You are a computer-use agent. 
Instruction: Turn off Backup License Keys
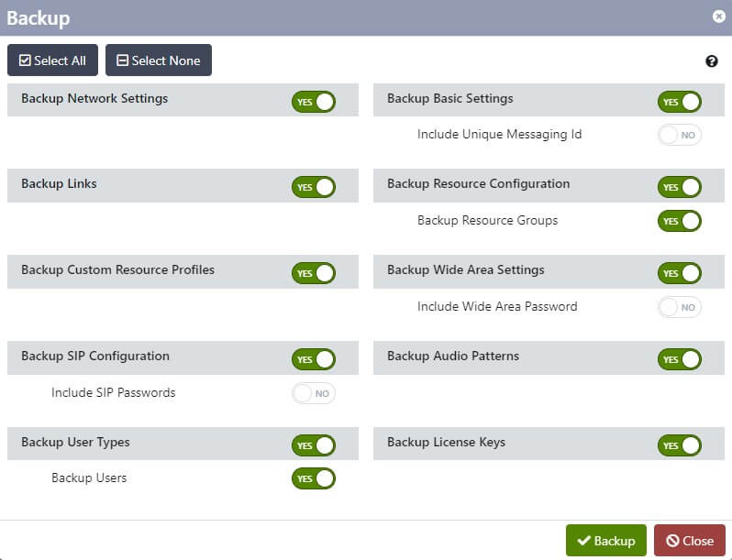[680, 445]
